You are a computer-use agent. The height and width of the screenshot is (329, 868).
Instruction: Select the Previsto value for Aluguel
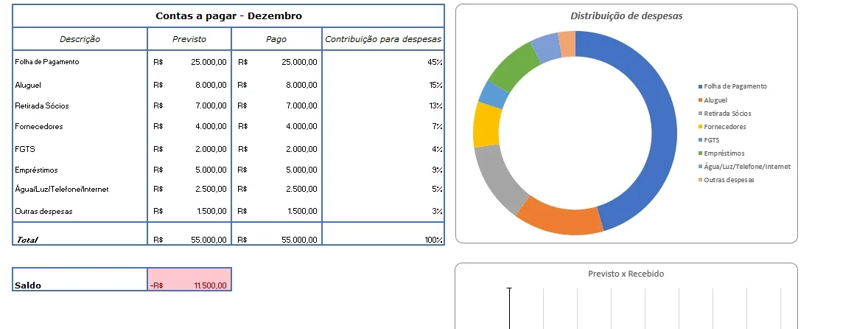pyautogui.click(x=189, y=85)
